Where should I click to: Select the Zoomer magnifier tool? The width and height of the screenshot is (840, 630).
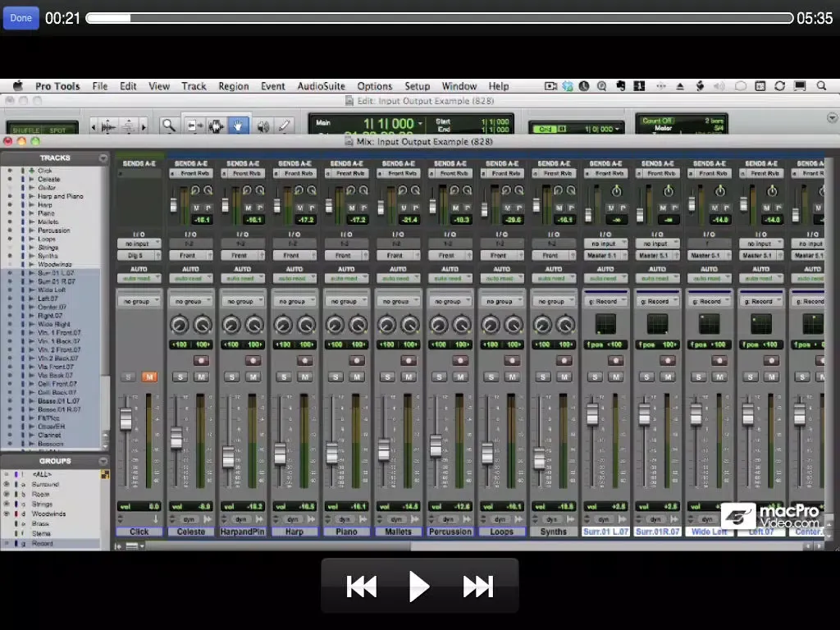[169, 126]
